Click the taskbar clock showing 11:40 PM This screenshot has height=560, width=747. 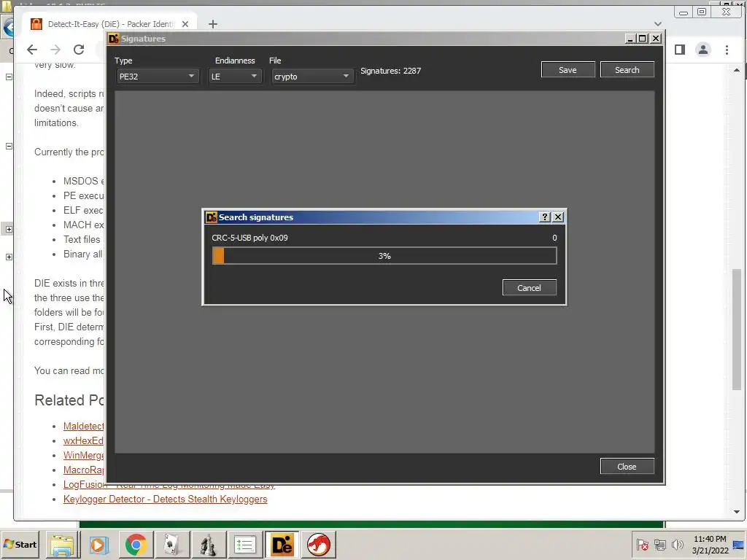pyautogui.click(x=710, y=545)
